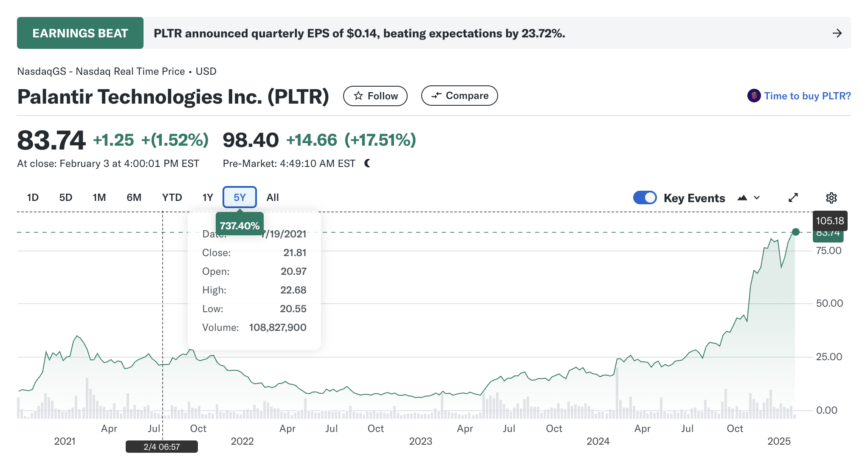Click the 737.40% gain badge

[x=240, y=225]
